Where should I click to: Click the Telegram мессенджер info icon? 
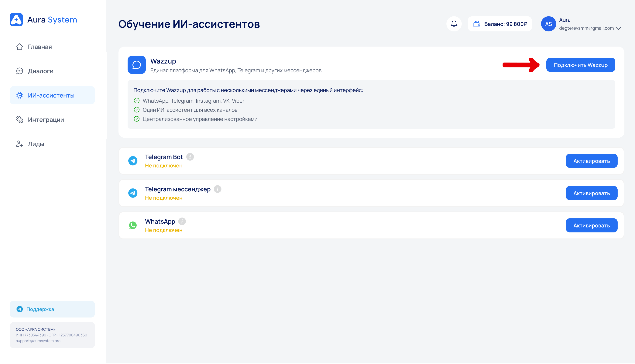coord(218,189)
